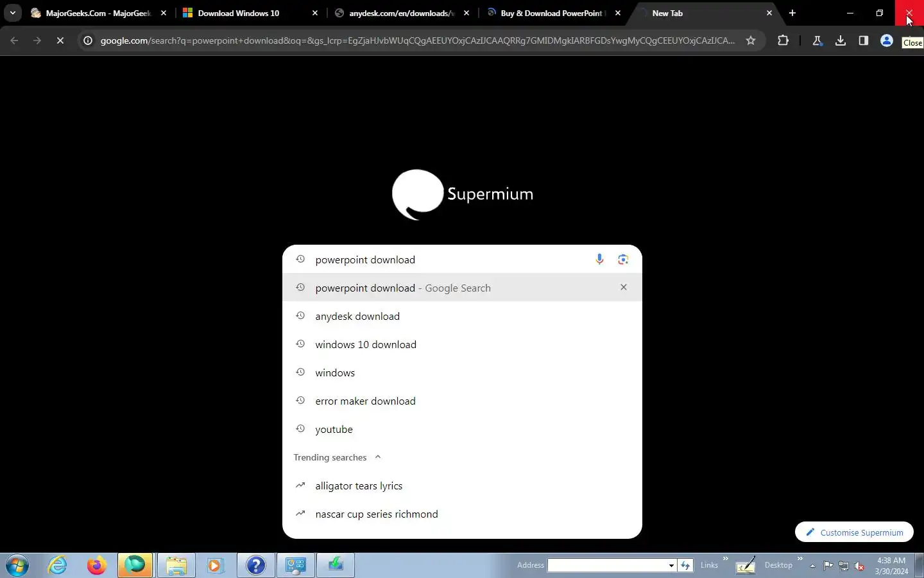Go forward to the next page

click(x=37, y=40)
